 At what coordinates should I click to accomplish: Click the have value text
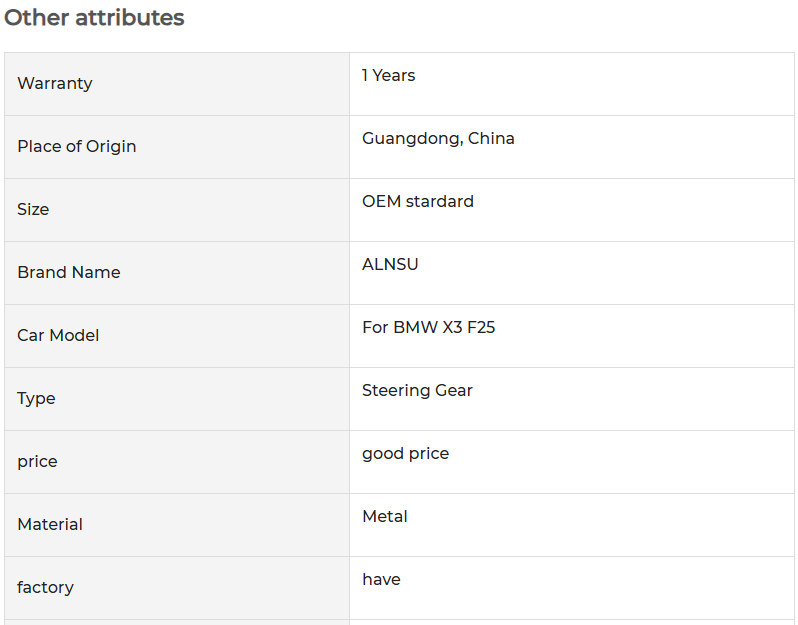click(x=381, y=579)
